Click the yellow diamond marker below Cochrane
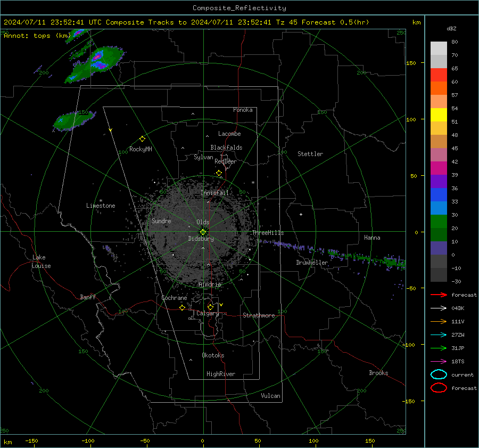The image size is (479, 448). (183, 308)
